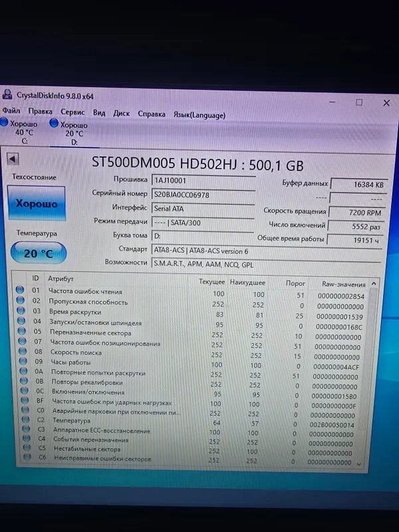399x532 pixels.
Task: Click status icon for attribute 01
Action: point(20,290)
